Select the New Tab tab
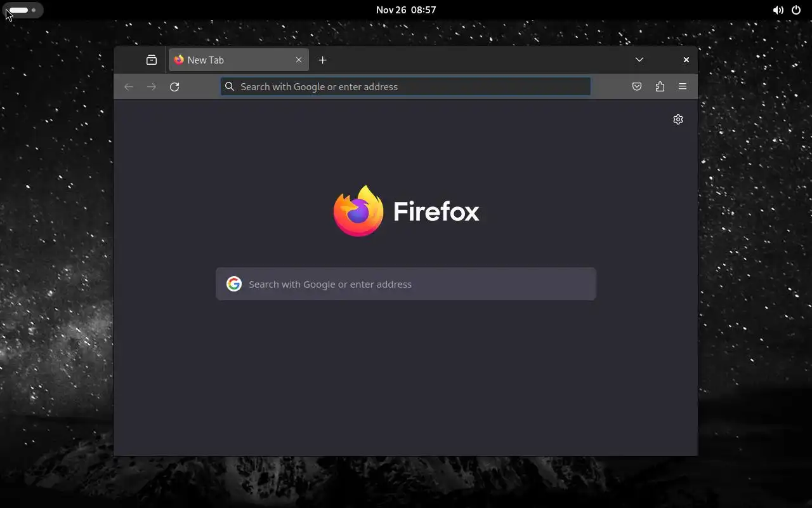The height and width of the screenshot is (508, 812). (239, 60)
